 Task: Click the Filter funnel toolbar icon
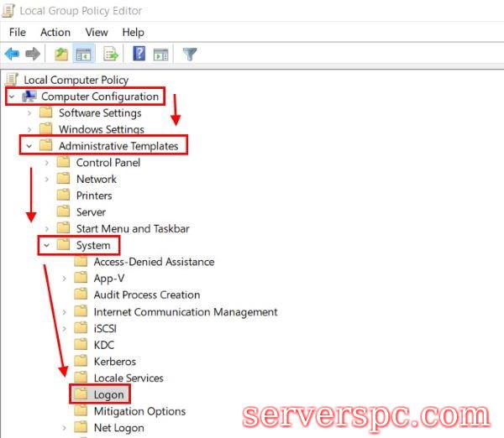pyautogui.click(x=190, y=55)
